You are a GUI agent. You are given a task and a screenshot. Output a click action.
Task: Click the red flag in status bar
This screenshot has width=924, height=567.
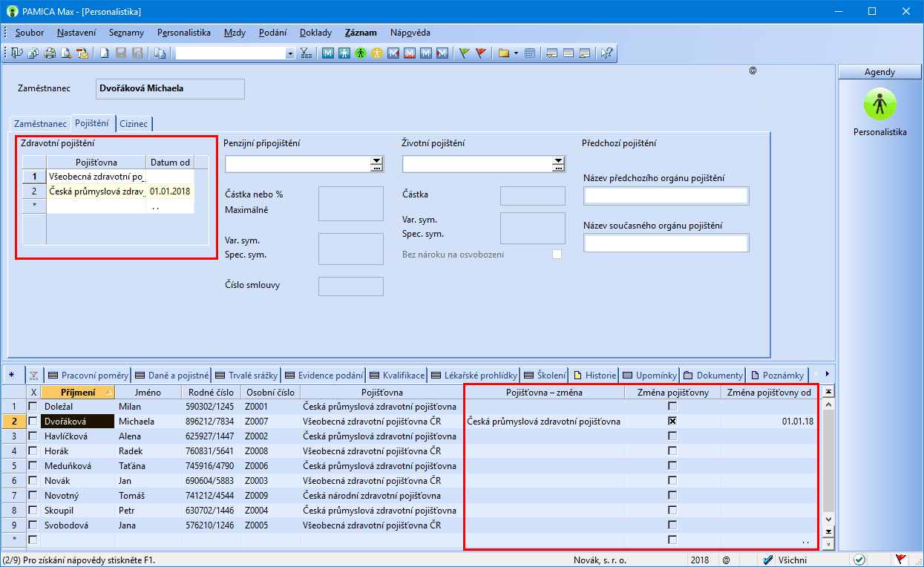tap(901, 560)
